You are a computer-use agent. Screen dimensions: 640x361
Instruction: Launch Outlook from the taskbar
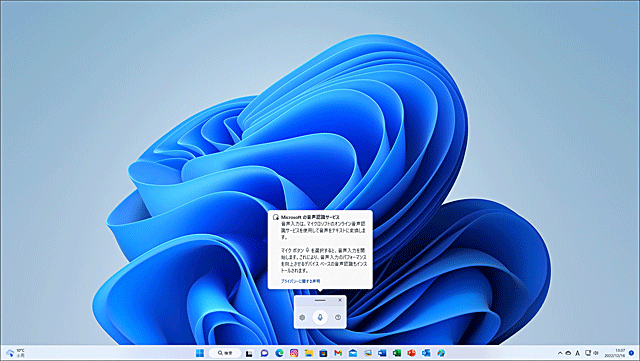click(426, 353)
